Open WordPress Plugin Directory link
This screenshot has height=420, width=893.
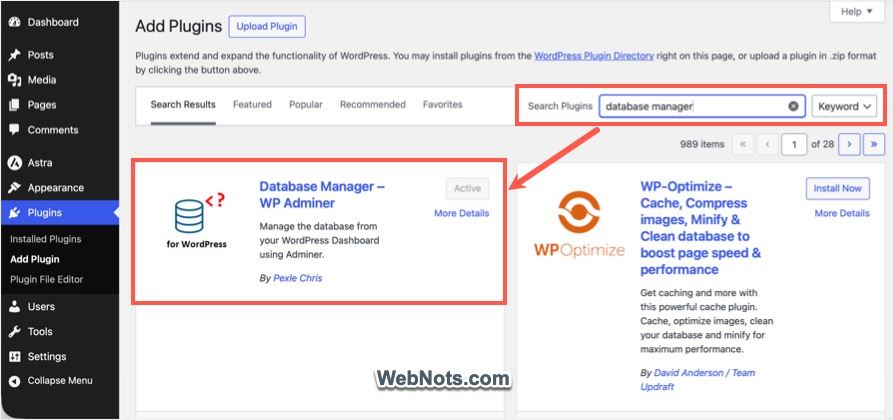coord(594,56)
